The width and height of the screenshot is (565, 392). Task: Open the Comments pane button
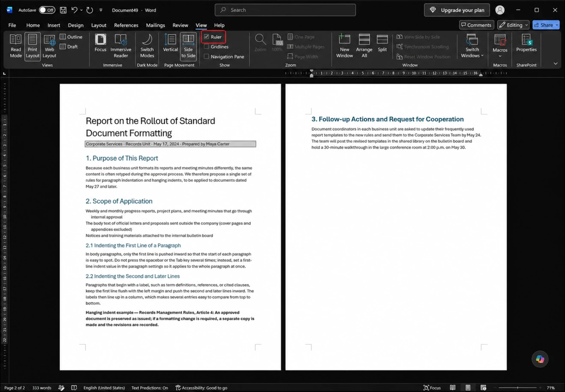(x=476, y=25)
